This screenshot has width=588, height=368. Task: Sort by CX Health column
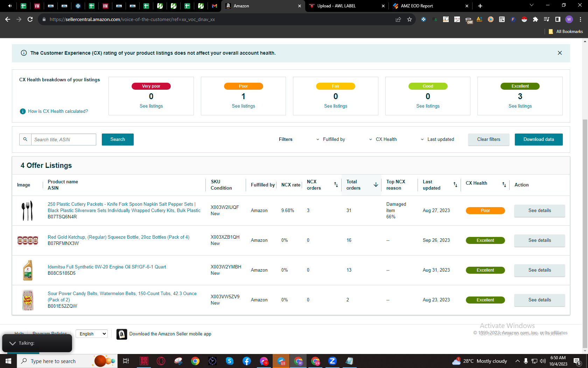point(504,185)
